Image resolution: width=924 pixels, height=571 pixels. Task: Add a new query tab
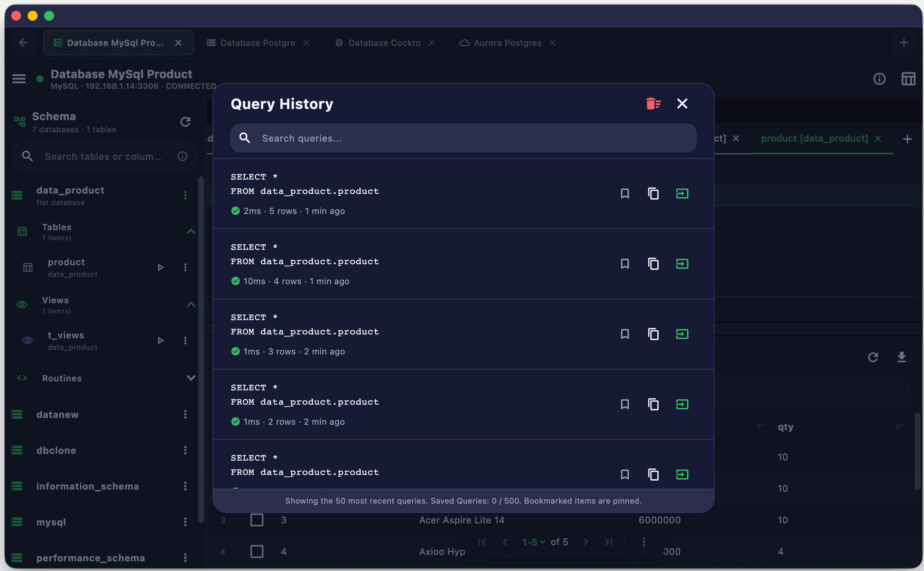point(908,139)
